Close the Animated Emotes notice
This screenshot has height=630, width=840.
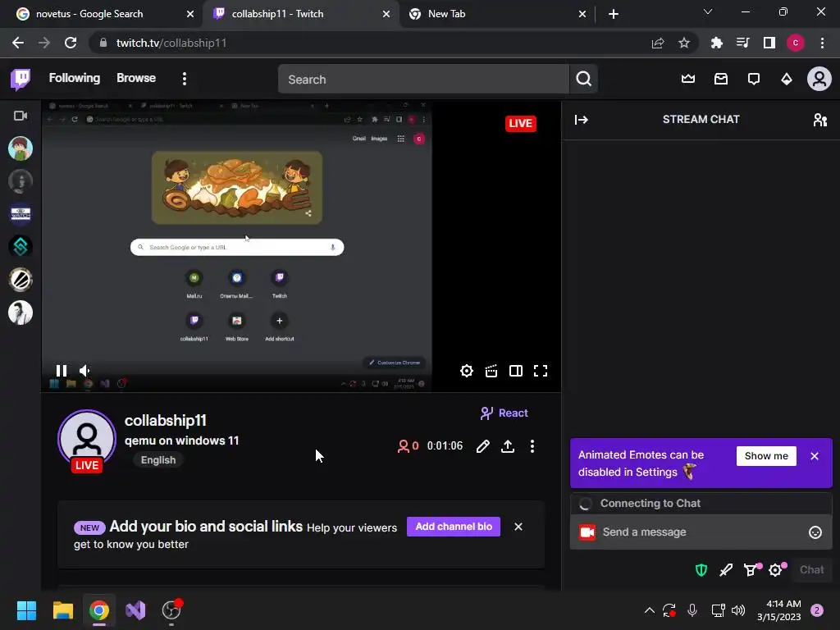[815, 456]
